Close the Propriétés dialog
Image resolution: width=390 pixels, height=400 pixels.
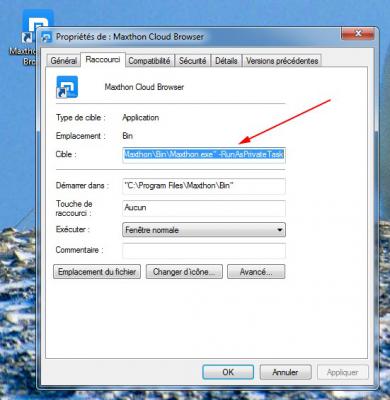[358, 34]
